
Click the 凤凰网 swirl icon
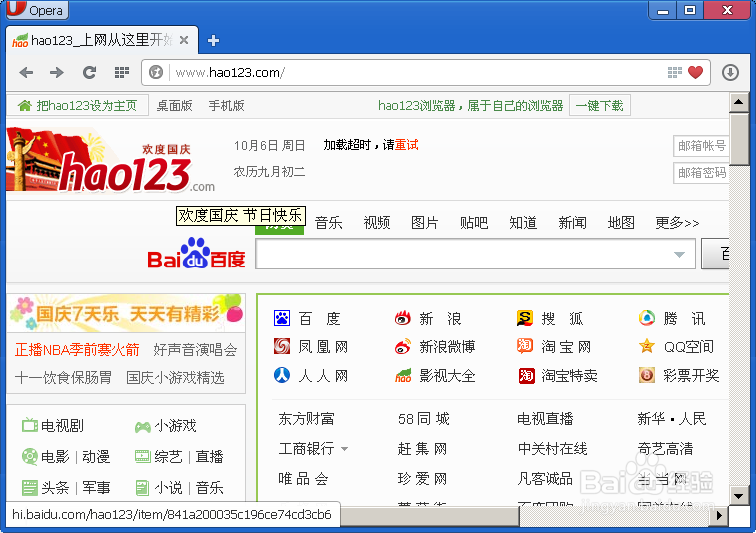click(x=282, y=346)
